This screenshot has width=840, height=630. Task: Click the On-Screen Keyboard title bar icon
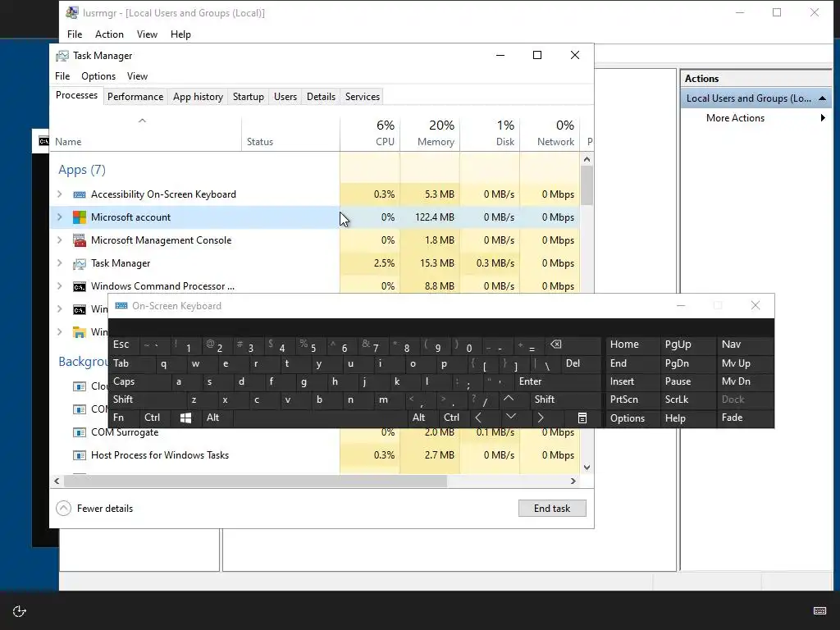(x=121, y=306)
